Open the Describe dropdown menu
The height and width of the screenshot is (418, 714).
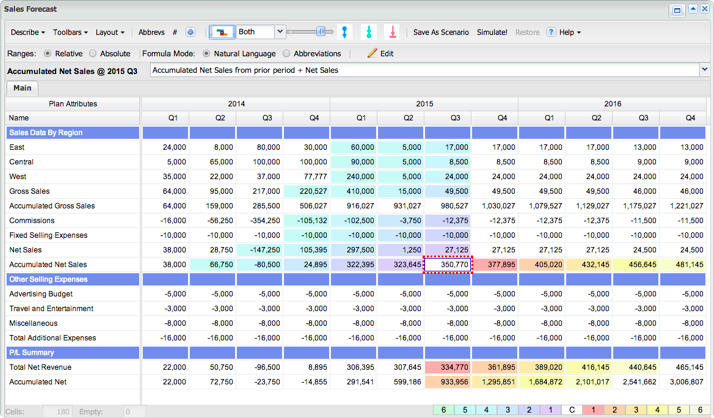point(28,32)
